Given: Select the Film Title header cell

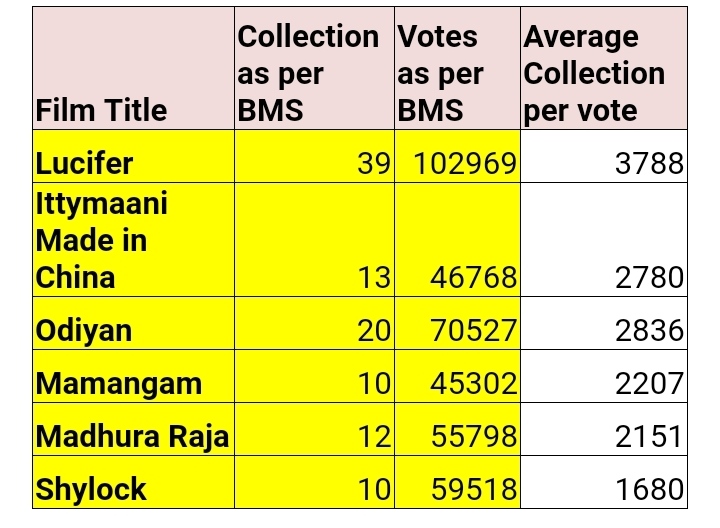Looking at the screenshot, I should [134, 68].
